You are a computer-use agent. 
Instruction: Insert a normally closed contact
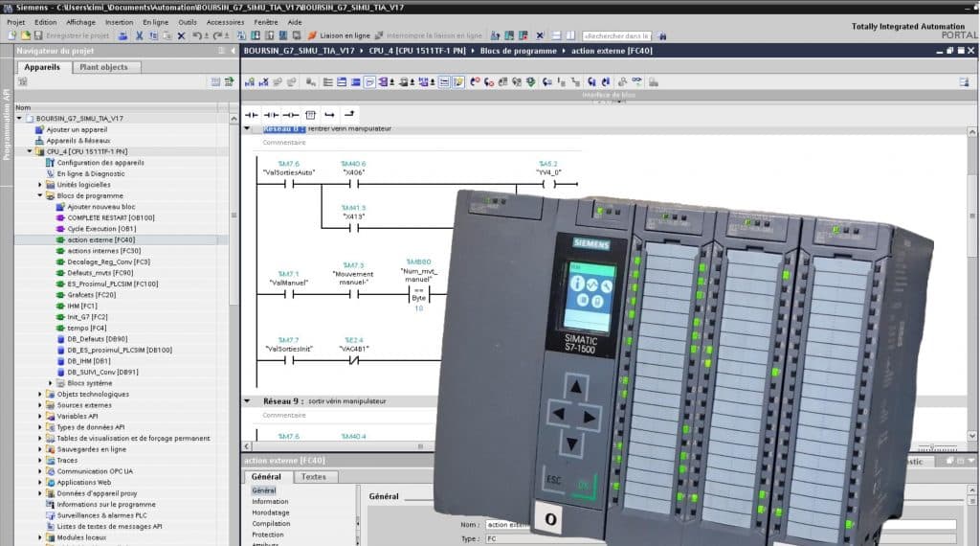coord(271,114)
